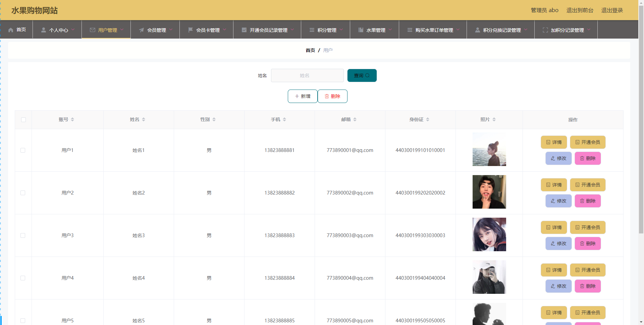Click document icon in 用户3 详情 button

tap(548, 227)
